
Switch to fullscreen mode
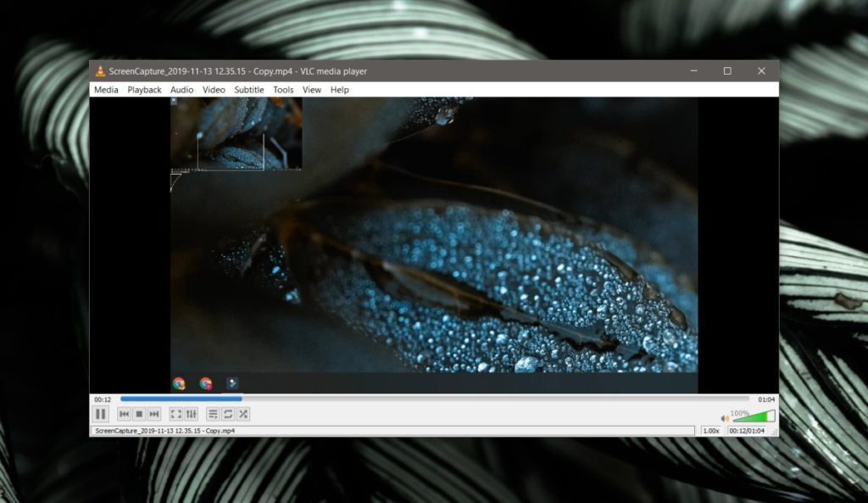pos(175,414)
